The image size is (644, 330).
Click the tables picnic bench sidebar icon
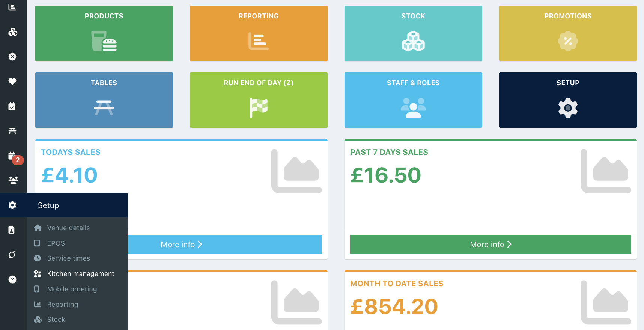point(12,131)
